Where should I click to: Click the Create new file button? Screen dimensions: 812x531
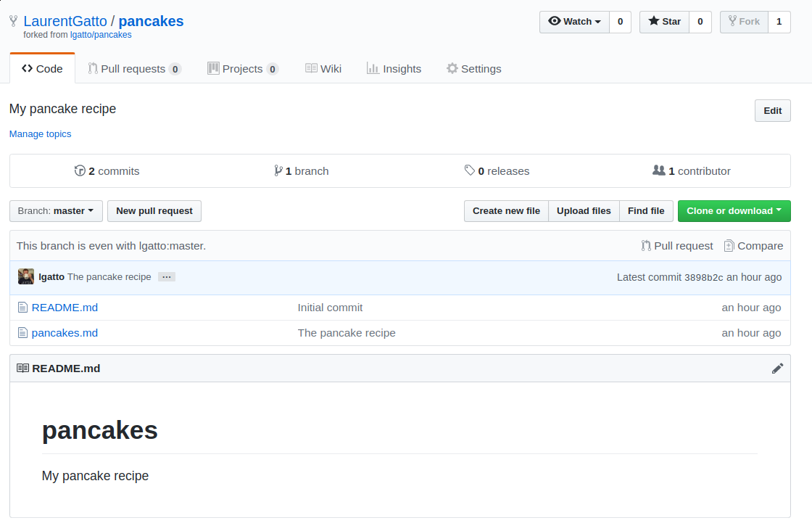click(505, 210)
